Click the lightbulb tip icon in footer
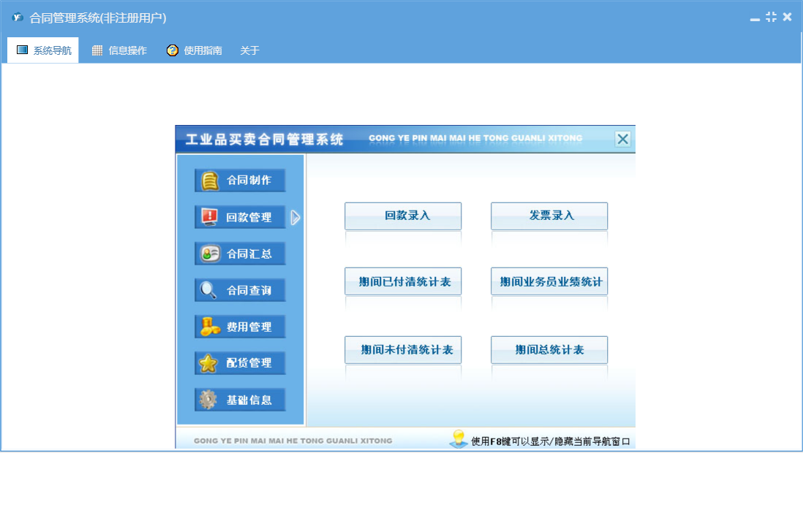This screenshot has width=803, height=532. coord(459,439)
